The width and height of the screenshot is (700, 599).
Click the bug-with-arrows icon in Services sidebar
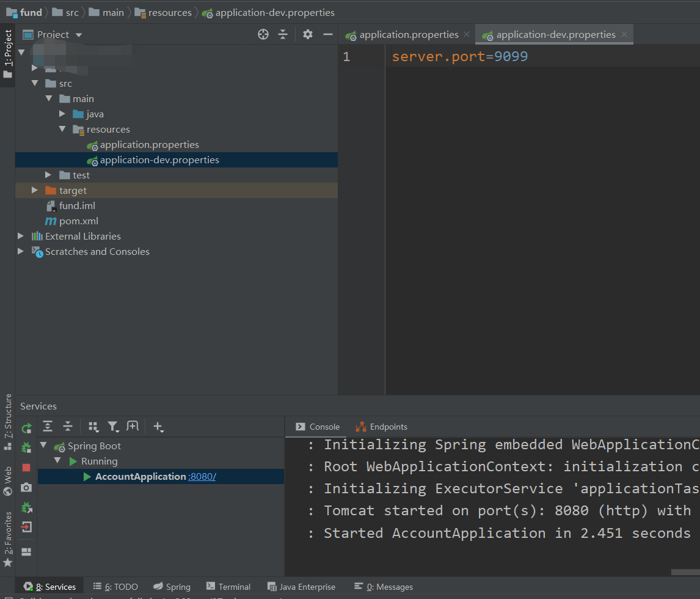click(x=27, y=507)
